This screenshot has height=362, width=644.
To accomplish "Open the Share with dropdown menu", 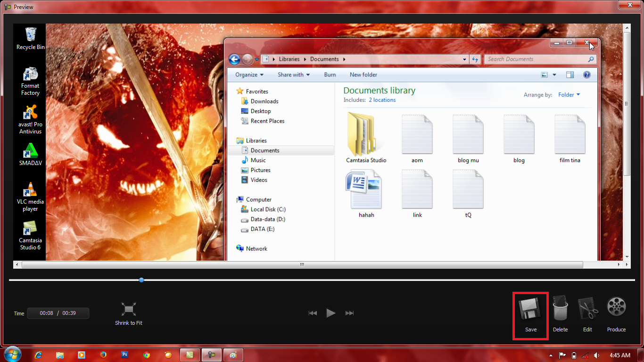I will 294,74.
